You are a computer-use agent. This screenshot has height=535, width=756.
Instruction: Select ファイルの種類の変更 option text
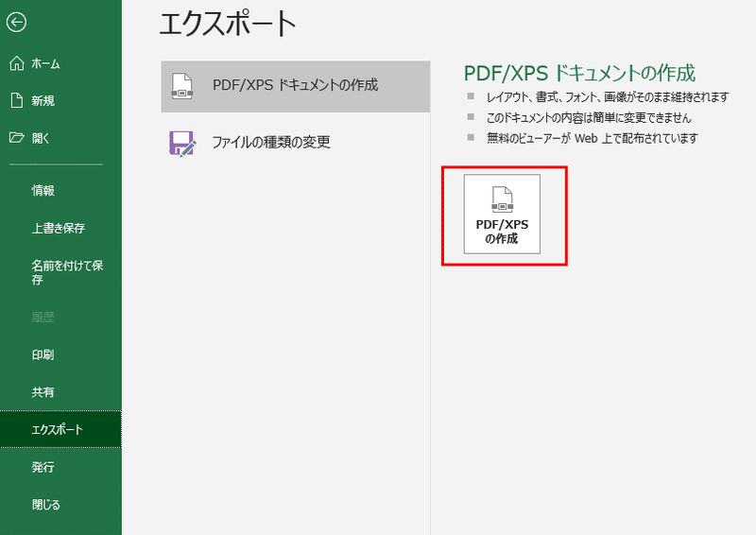(271, 143)
